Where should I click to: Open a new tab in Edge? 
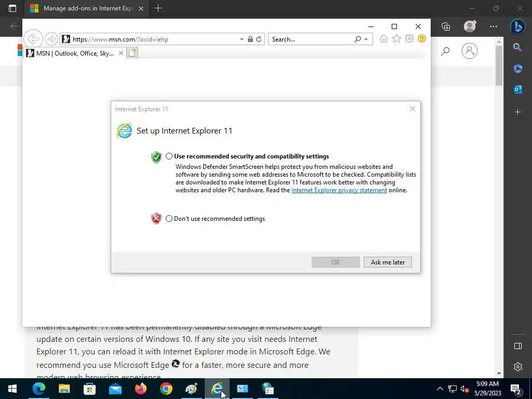(x=158, y=8)
